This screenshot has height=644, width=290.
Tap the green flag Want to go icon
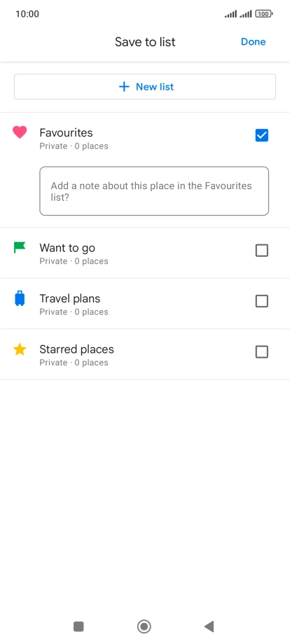[20, 248]
